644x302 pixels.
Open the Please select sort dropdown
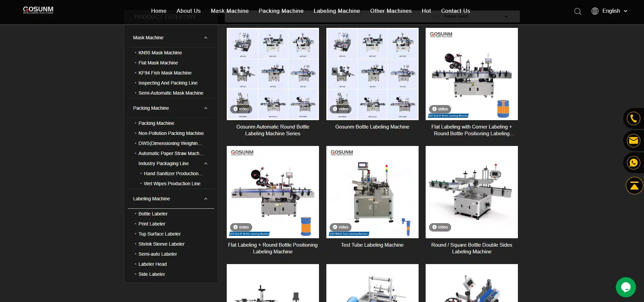pyautogui.click(x=476, y=16)
